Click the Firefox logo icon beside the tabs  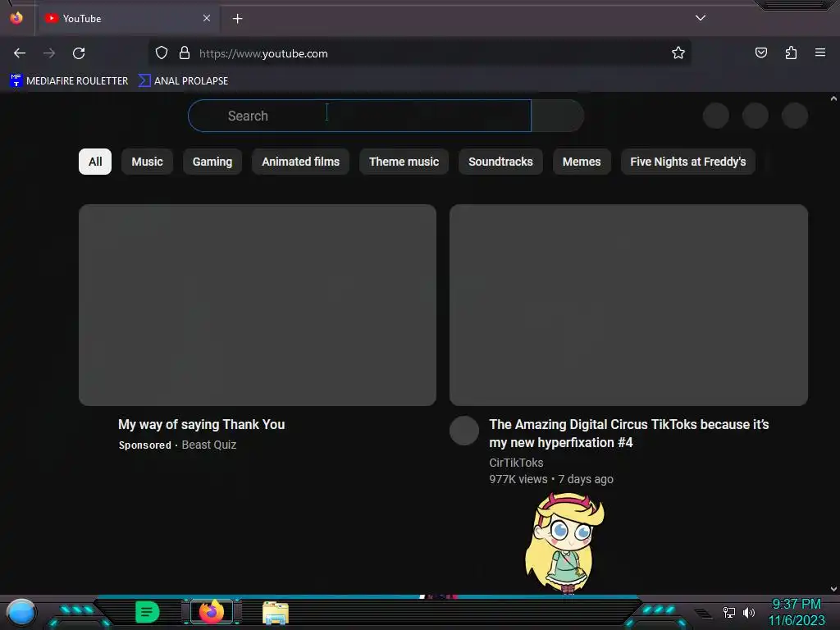point(16,18)
